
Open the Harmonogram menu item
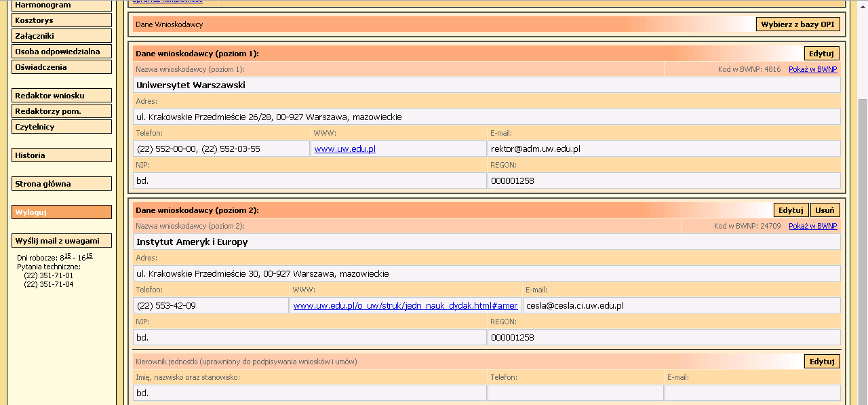(x=62, y=5)
